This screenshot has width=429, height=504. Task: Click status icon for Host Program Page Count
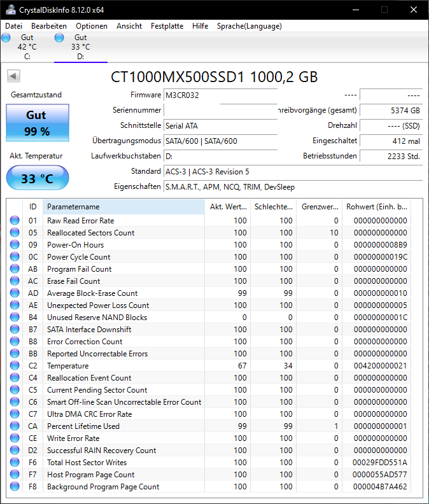(x=15, y=475)
